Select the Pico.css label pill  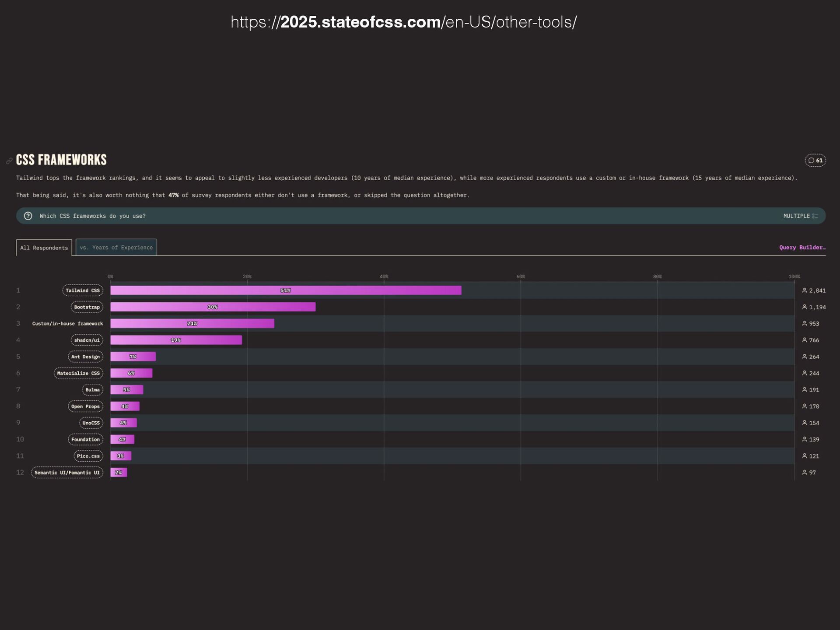(88, 456)
